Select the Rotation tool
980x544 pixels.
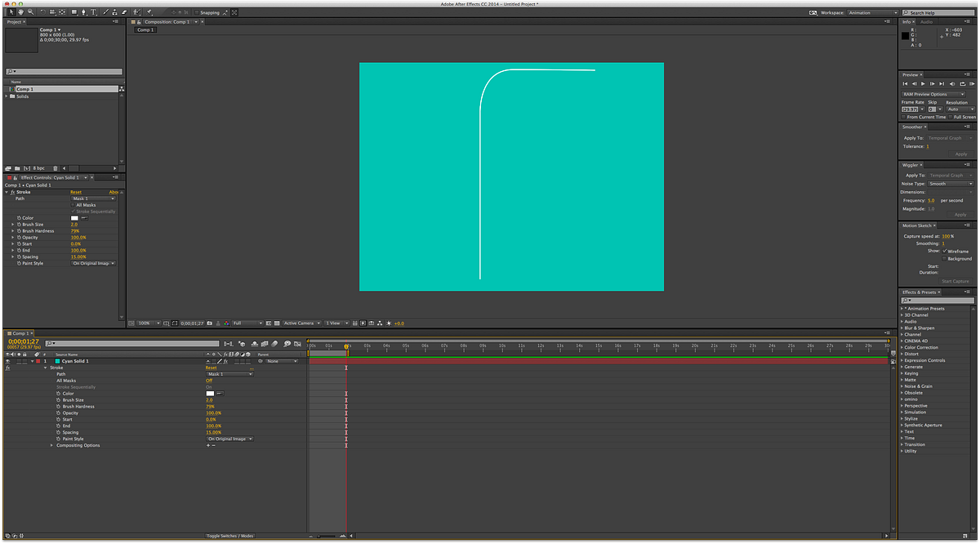point(42,12)
